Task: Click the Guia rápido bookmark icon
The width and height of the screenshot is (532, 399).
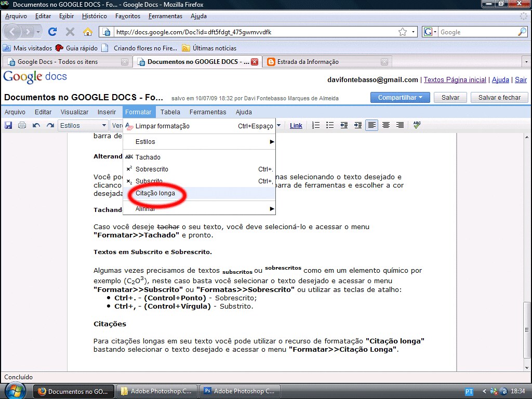Action: coord(59,48)
